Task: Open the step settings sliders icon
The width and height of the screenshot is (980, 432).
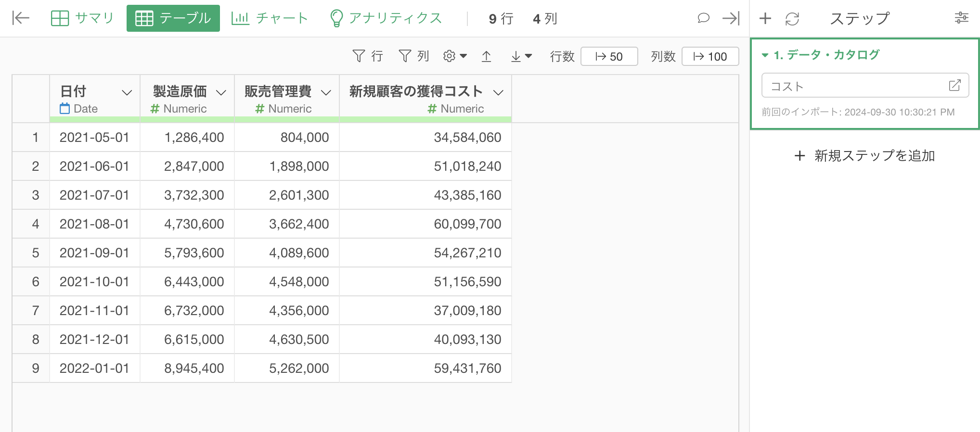Action: tap(961, 18)
